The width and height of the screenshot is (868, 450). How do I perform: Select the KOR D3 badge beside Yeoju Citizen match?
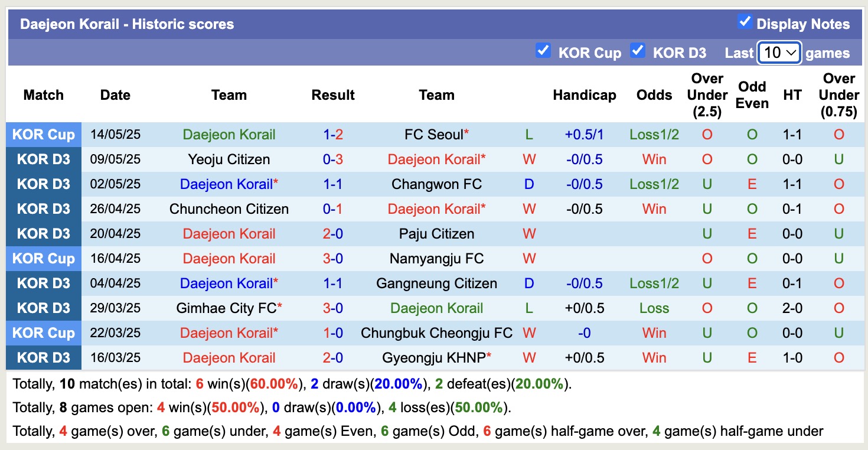click(x=43, y=159)
